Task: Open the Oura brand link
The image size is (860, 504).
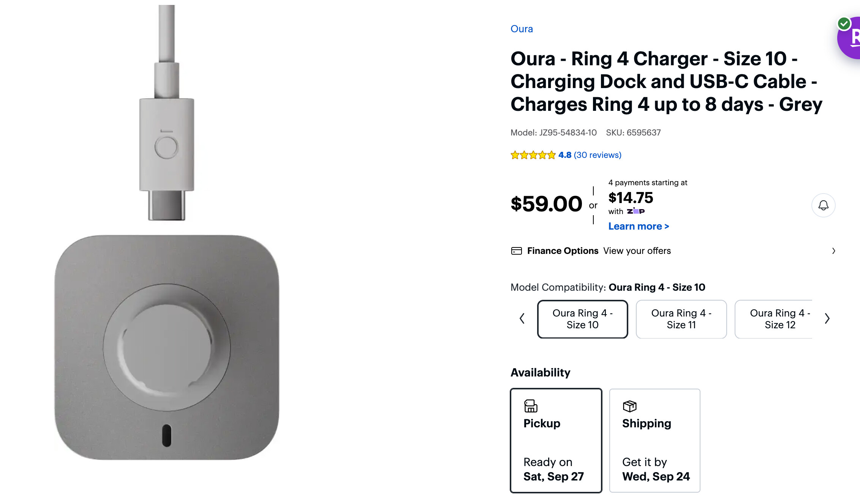Action: pyautogui.click(x=522, y=29)
